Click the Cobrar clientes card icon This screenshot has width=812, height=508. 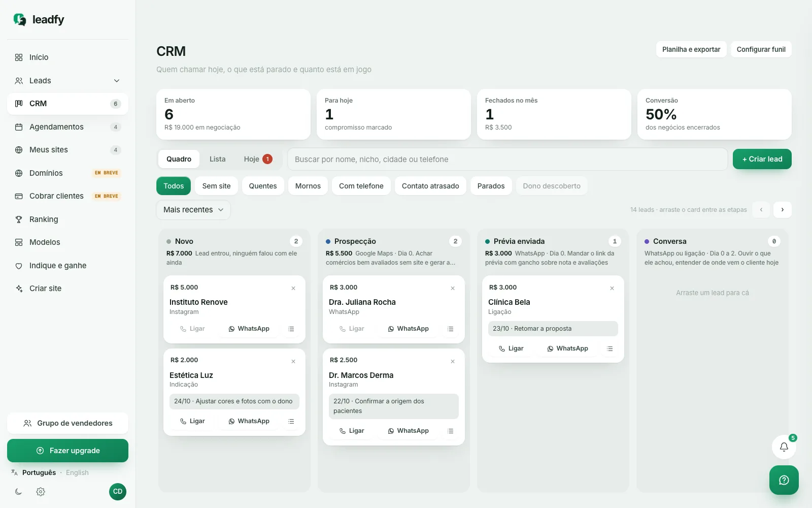[19, 196]
